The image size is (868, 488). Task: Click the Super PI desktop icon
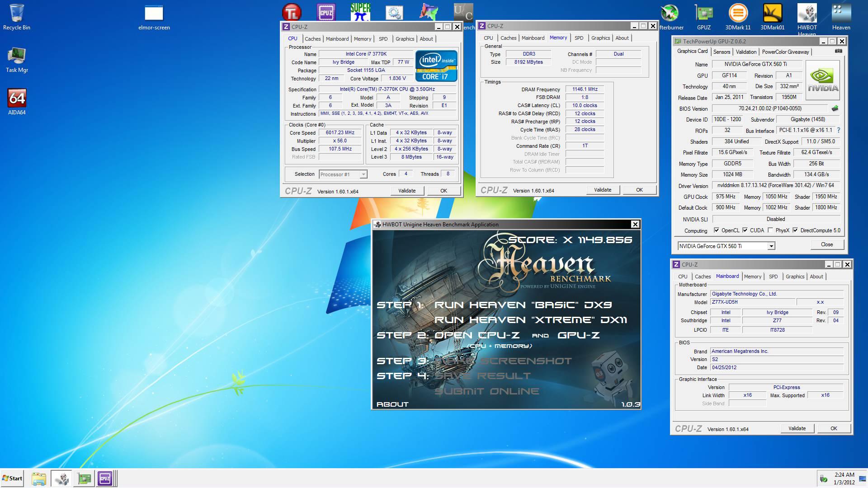[x=360, y=12]
